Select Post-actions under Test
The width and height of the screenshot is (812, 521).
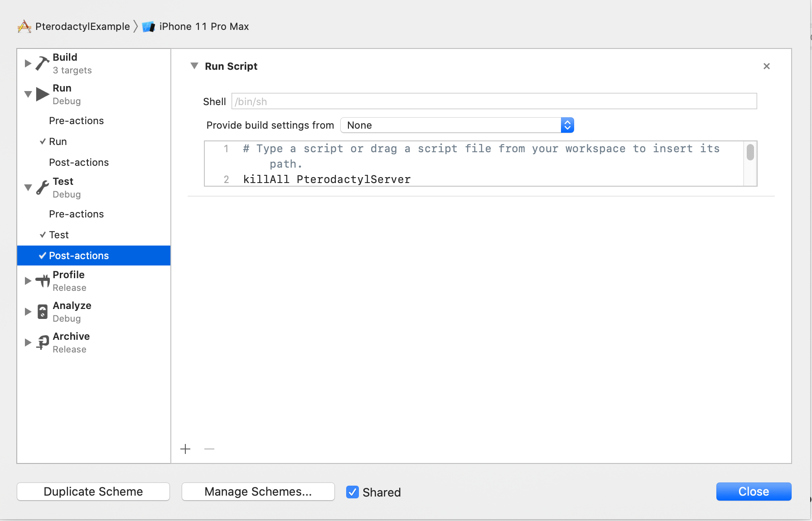(94, 256)
